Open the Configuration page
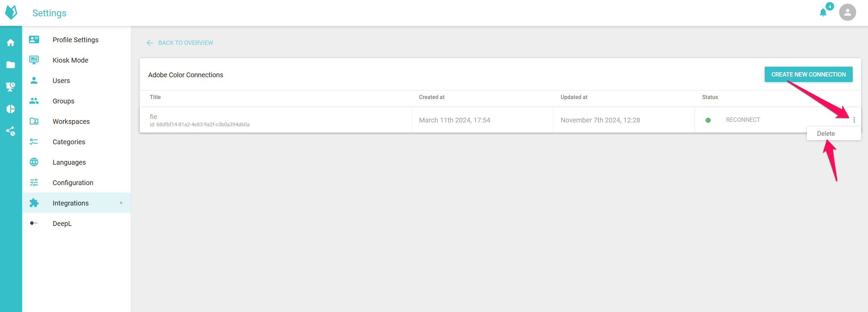This screenshot has width=868, height=312. coord(76,182)
